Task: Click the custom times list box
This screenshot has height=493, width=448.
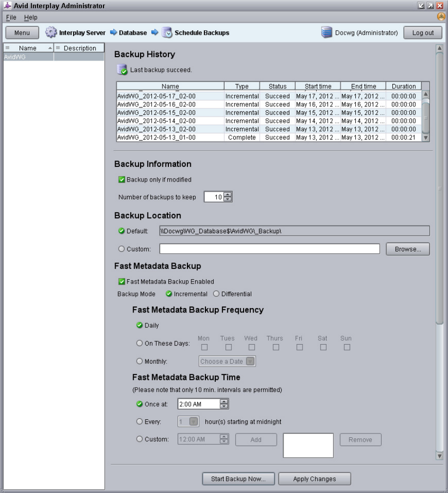Action: [x=308, y=446]
